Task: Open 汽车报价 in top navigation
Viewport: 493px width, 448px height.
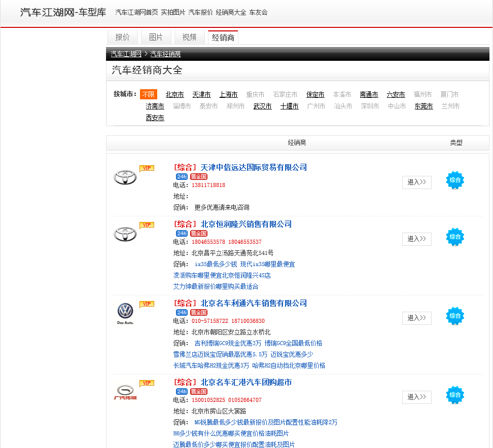Action: point(200,12)
